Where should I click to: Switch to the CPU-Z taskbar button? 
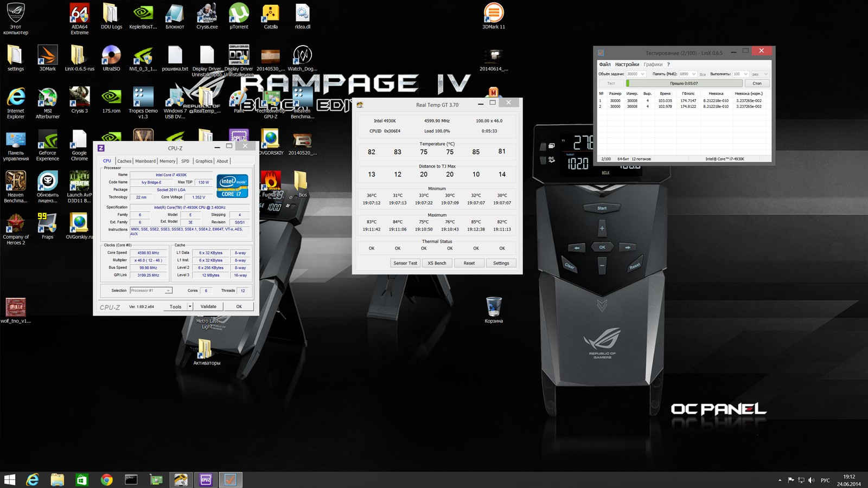tap(206, 480)
